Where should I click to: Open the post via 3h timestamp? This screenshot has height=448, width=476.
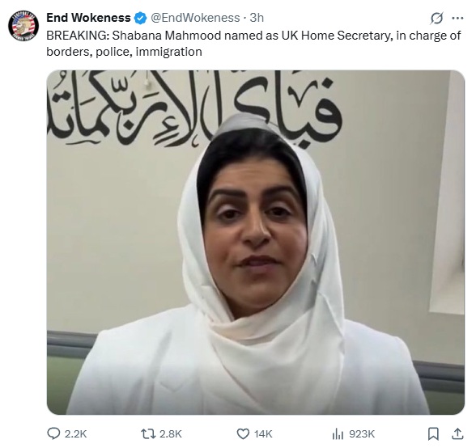coord(257,18)
